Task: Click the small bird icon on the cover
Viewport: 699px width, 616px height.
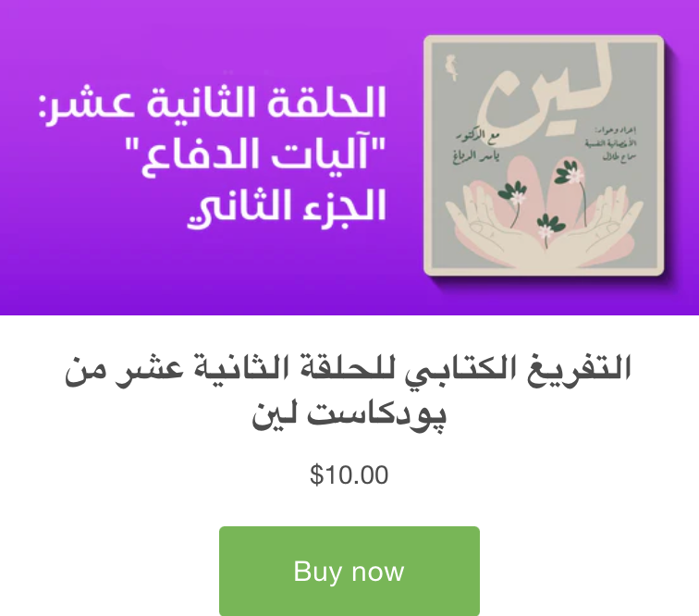Action: (451, 67)
